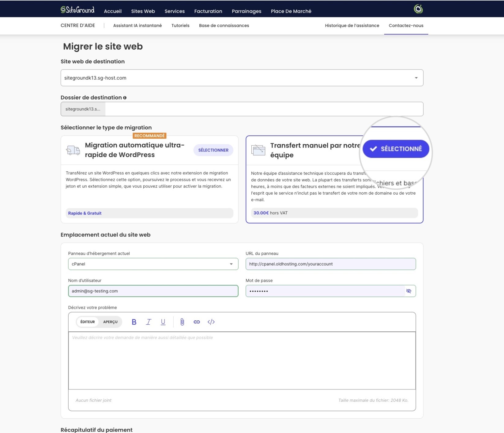Insert a link using the chain icon
The width and height of the screenshot is (504, 433).
[197, 322]
